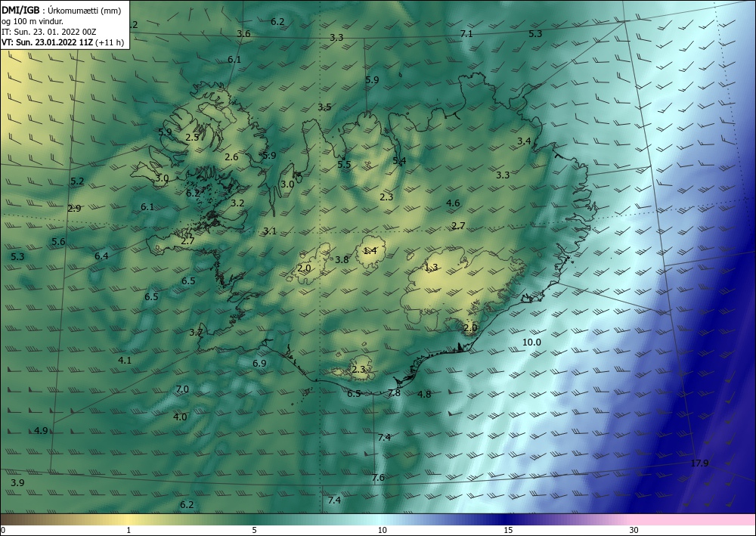Select the 3.2 value in West Iceland

point(237,203)
